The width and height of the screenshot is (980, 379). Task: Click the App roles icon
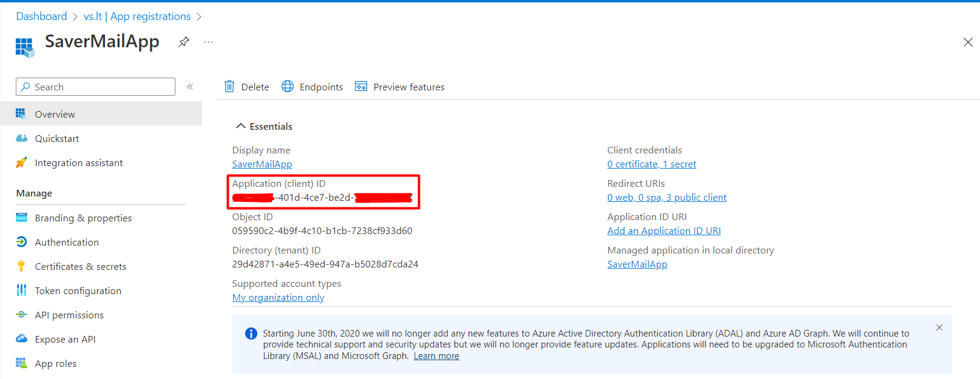(21, 363)
